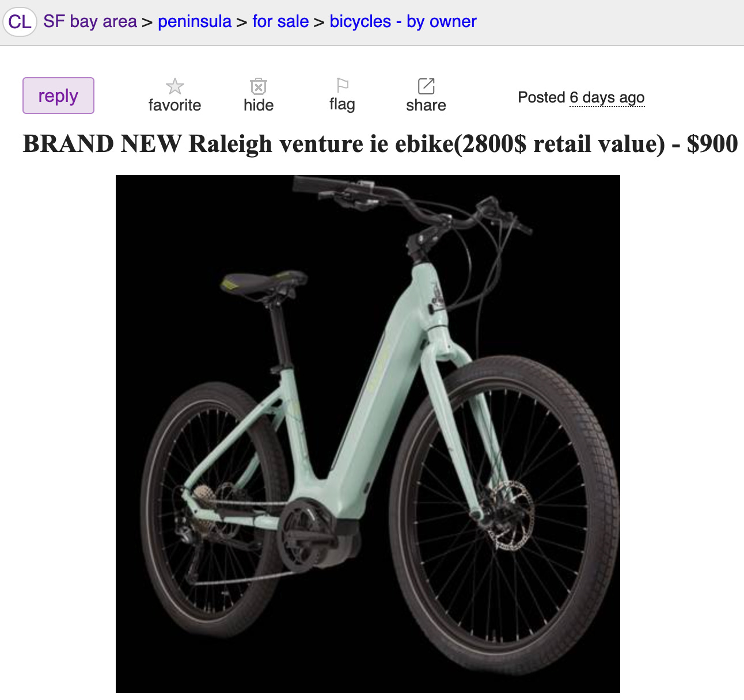Open the Raleigh ebike photo
This screenshot has width=744, height=700.
pos(368,434)
